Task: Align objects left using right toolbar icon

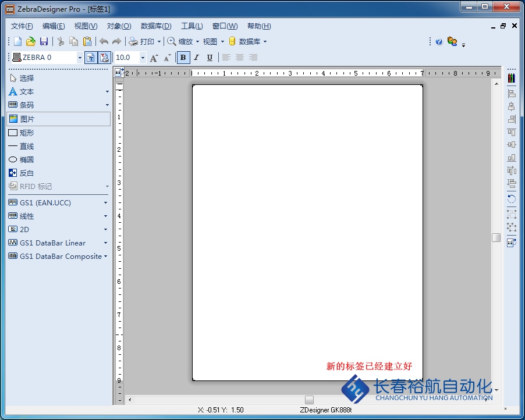Action: (x=511, y=94)
